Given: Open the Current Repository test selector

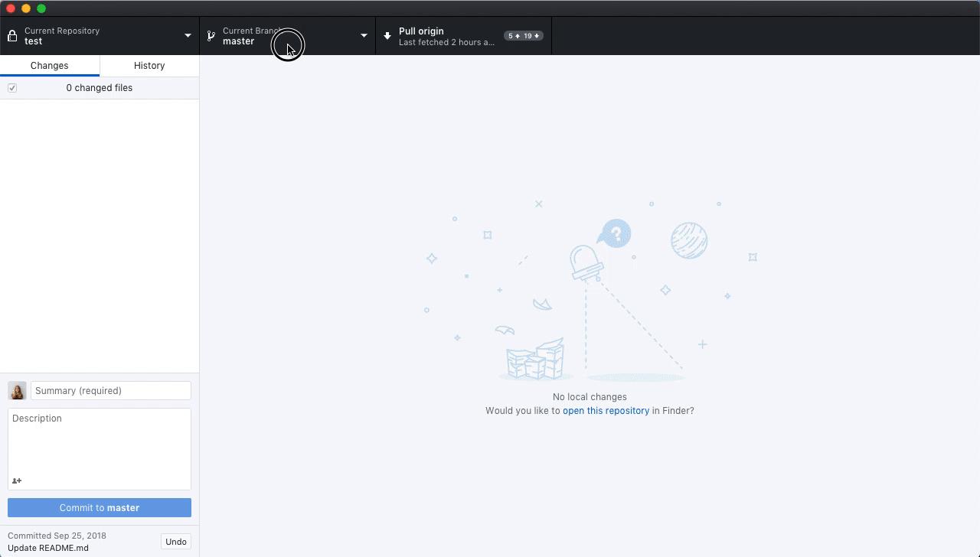Looking at the screenshot, I should point(100,36).
